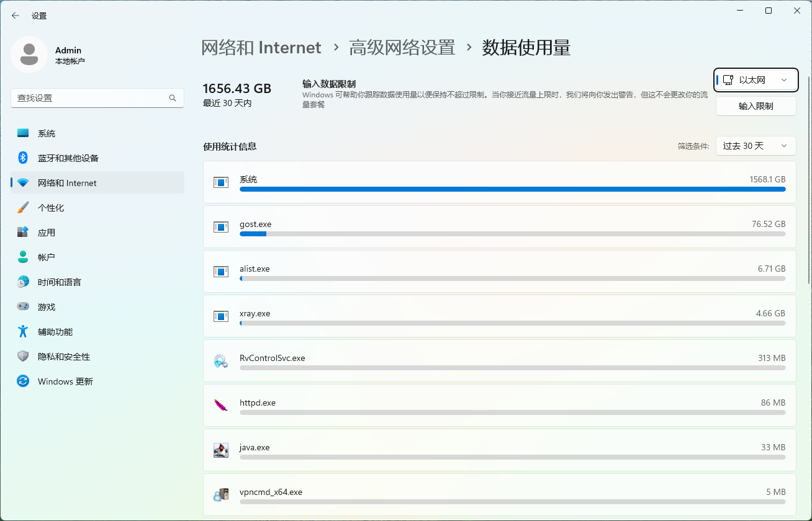Click the 系统 monitor icon in the sidebar
Screen dimensions: 812x521
coord(23,133)
